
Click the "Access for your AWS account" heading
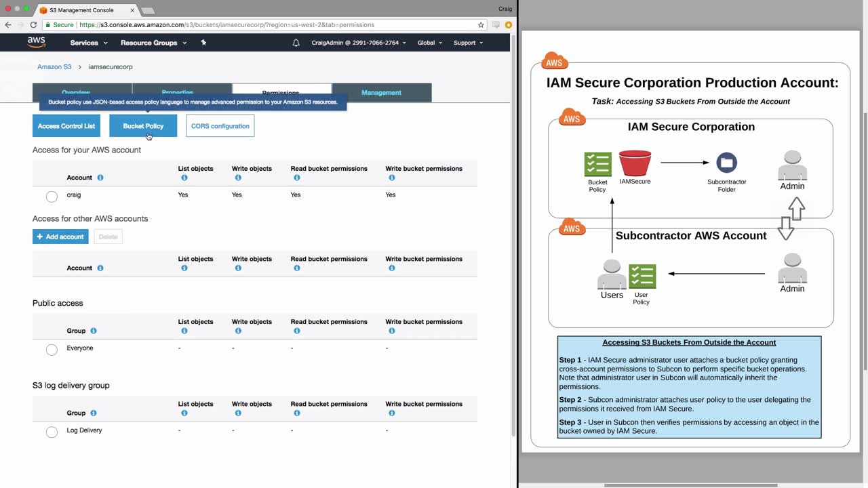(87, 150)
